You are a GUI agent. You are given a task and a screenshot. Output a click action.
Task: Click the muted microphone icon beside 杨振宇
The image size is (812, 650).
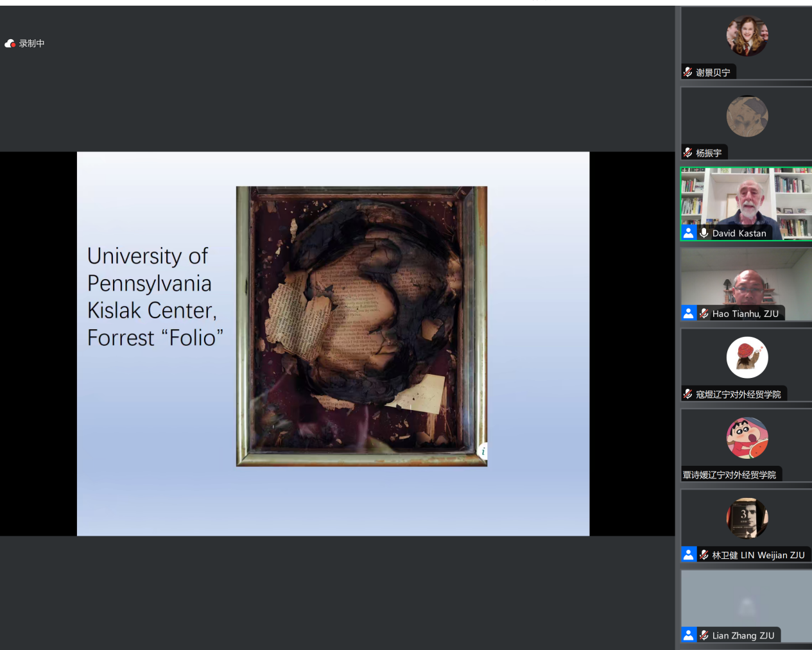pos(688,153)
